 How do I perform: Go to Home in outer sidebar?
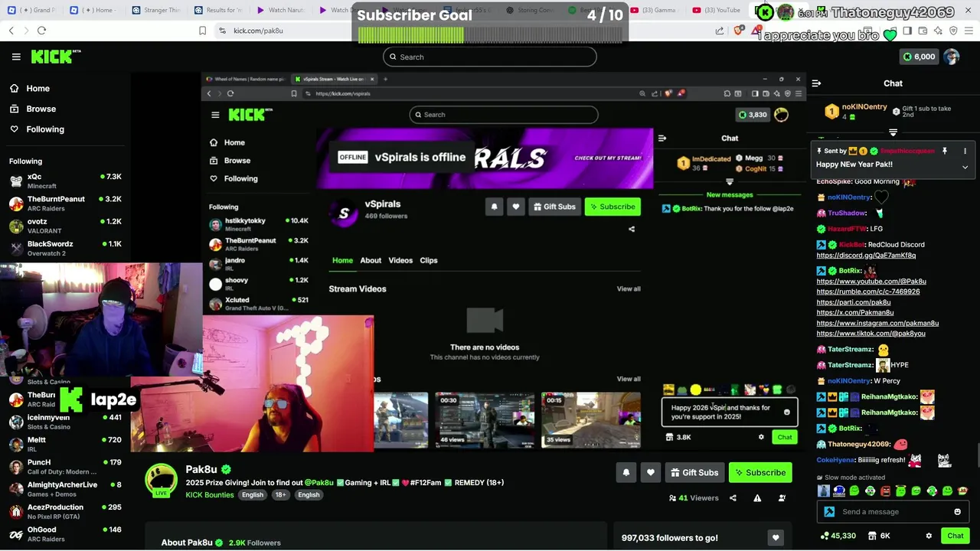(x=31, y=89)
